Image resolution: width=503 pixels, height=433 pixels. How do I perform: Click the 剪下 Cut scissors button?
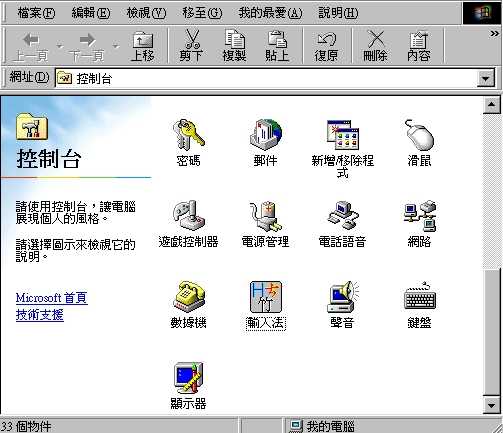click(191, 46)
